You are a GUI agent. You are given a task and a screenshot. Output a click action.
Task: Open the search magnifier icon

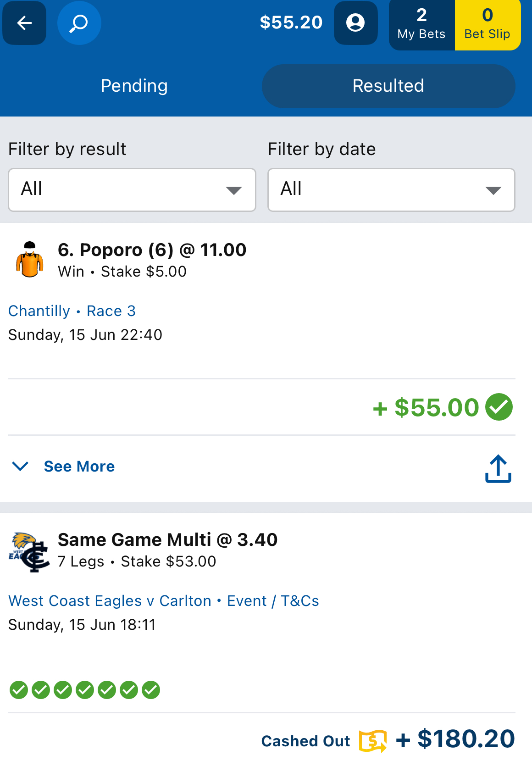coord(79,23)
